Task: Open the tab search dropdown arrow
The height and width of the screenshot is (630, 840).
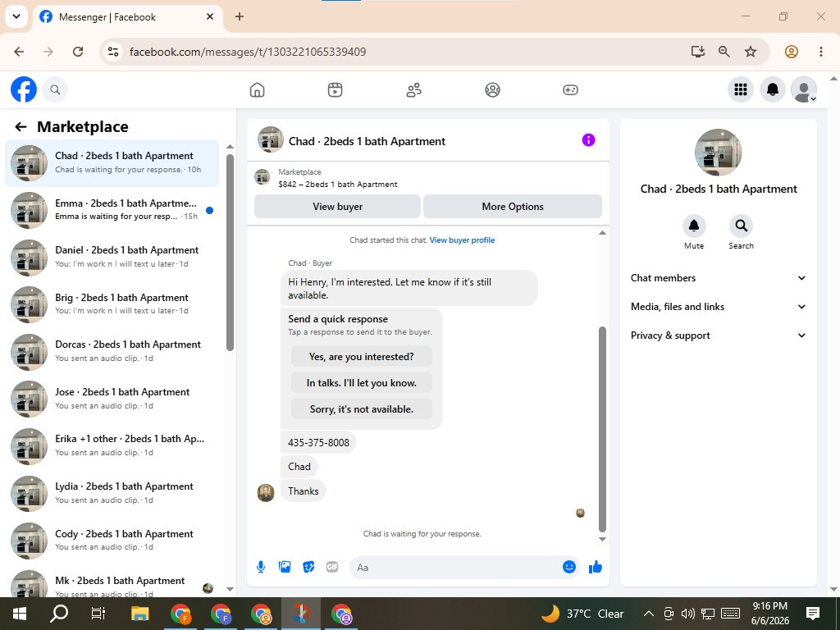Action: tap(16, 16)
